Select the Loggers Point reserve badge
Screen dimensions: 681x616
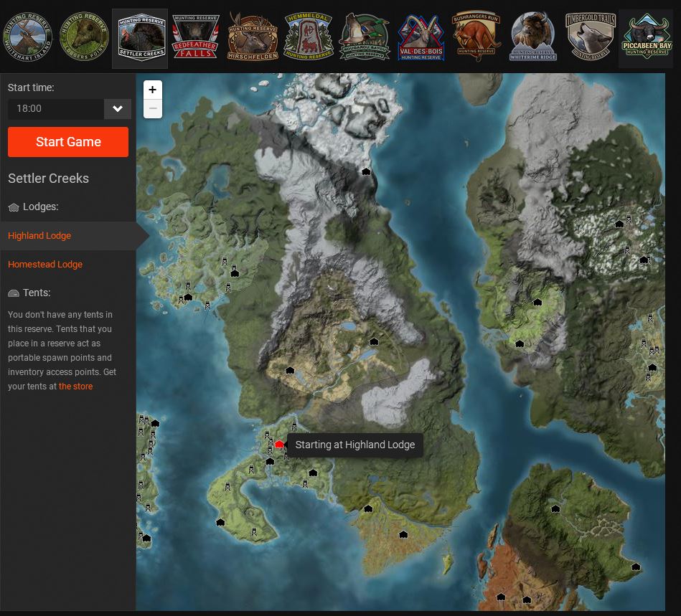(85, 37)
